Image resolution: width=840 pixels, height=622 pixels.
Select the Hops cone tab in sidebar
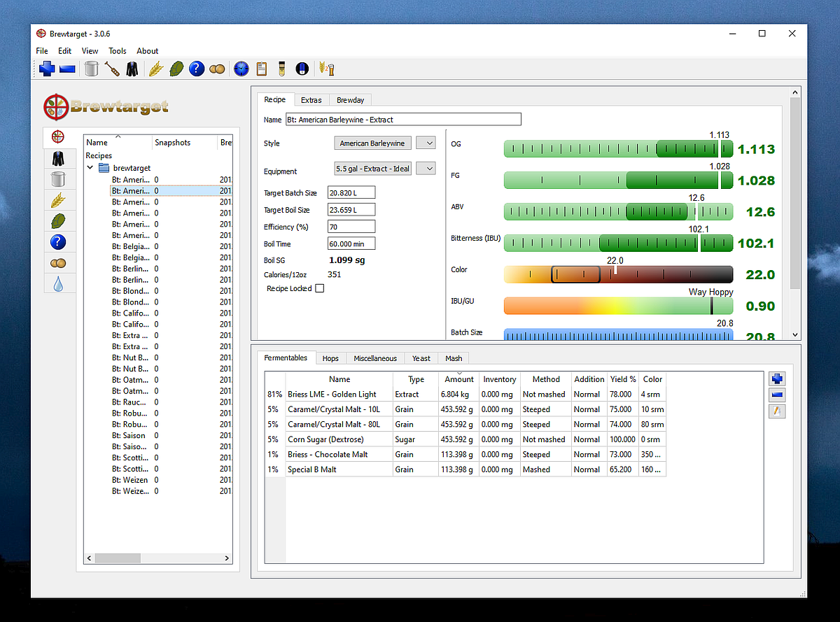[x=59, y=221]
